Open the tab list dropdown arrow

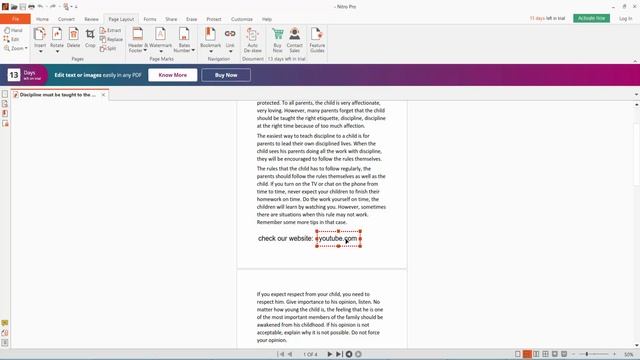coord(636,95)
